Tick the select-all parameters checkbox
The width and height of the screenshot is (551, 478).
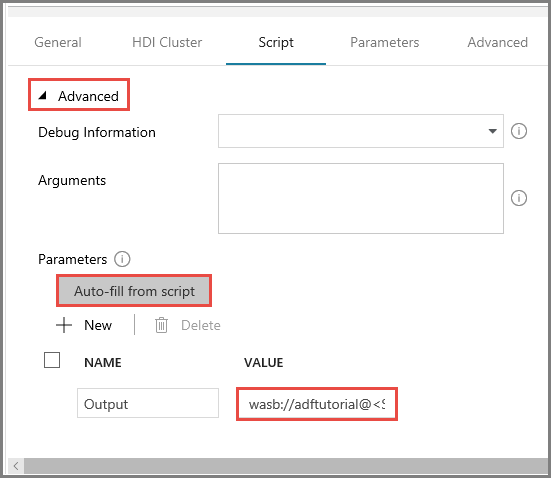pyautogui.click(x=52, y=360)
